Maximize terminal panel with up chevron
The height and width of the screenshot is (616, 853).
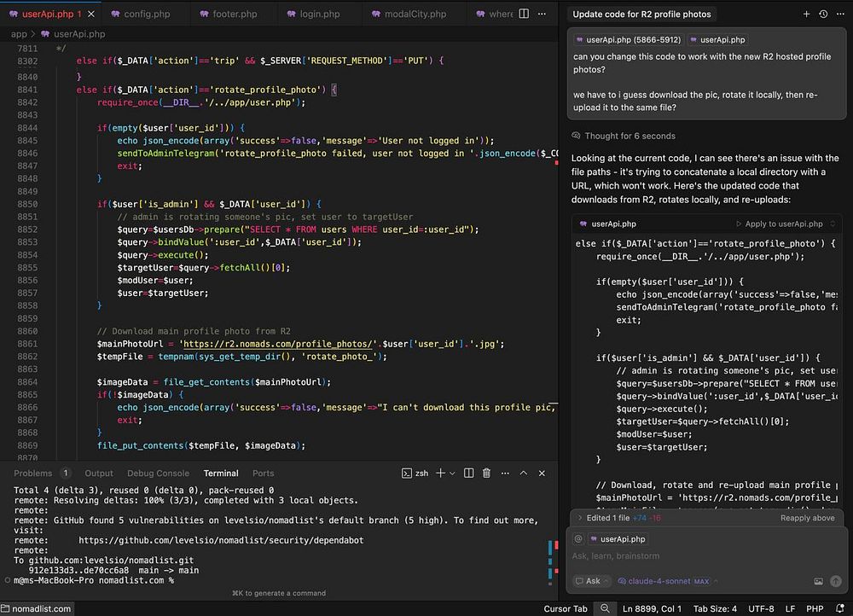tap(524, 473)
